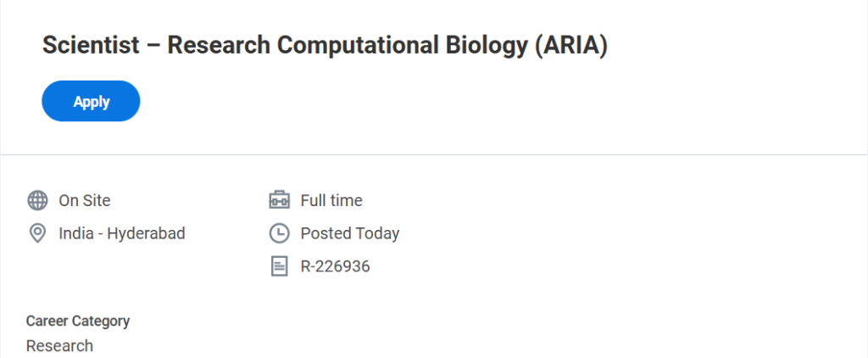Click the India - Hyderabad location text
The image size is (868, 358).
coord(121,233)
